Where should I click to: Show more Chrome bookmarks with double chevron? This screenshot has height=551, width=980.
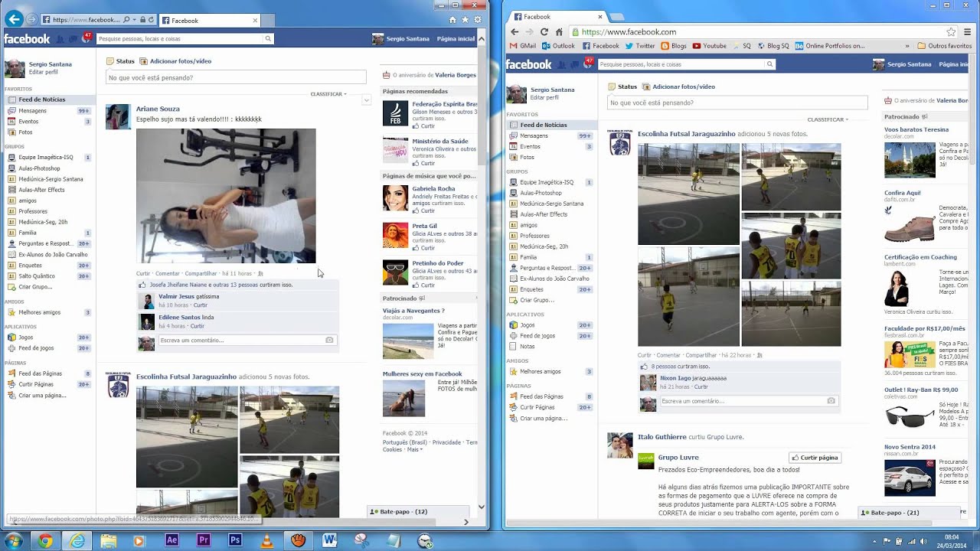[x=907, y=46]
